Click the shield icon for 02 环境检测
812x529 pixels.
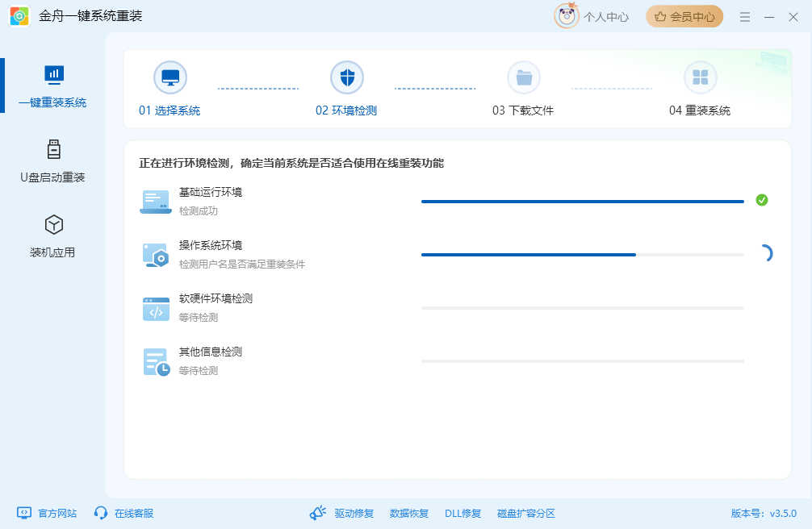[x=347, y=77]
